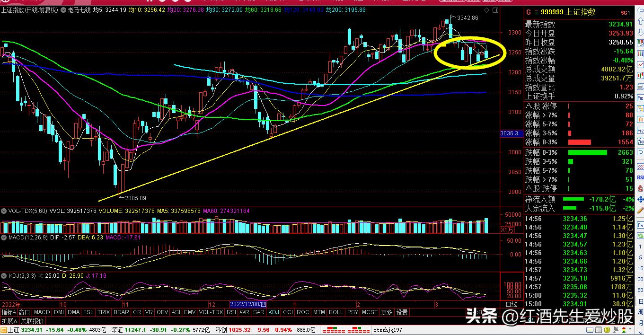Open the list icon next to 999999
This screenshot has width=644, height=335.
coord(536,12)
